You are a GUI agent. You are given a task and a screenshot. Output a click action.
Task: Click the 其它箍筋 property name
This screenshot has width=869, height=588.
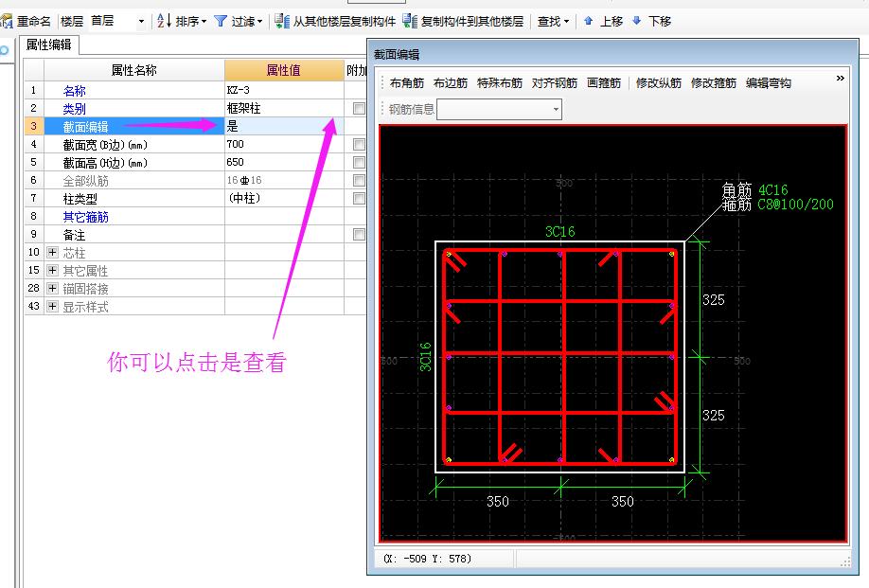85,217
